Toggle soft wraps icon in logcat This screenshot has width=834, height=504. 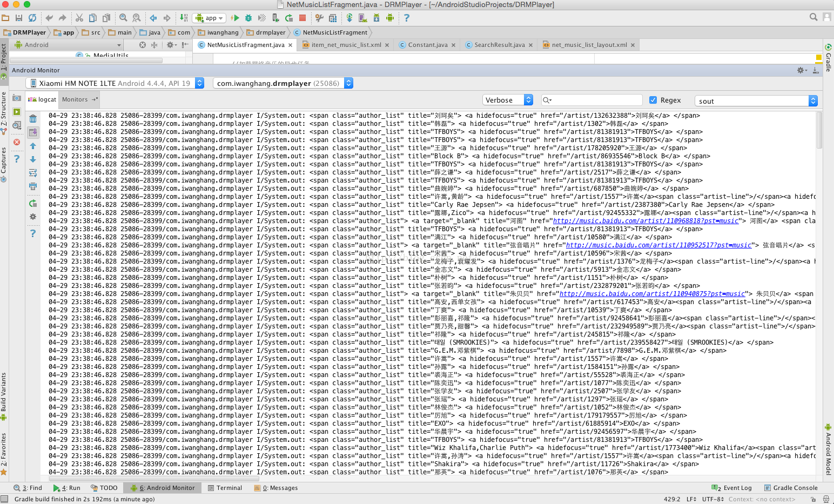tap(33, 173)
